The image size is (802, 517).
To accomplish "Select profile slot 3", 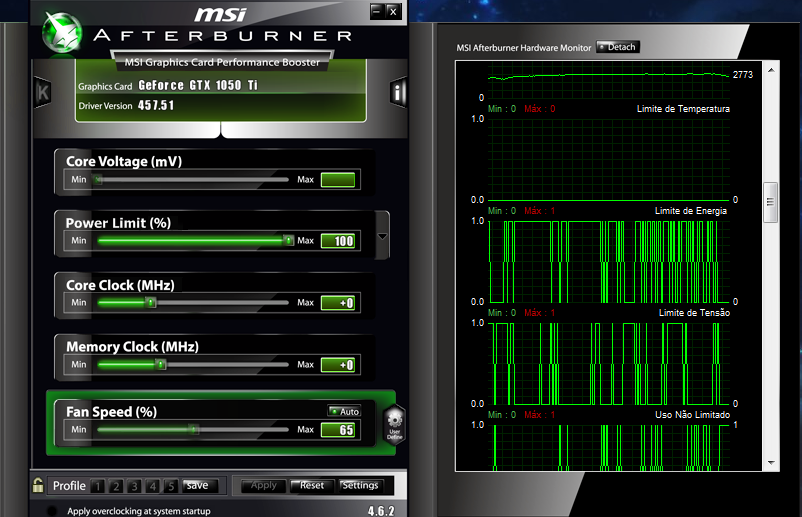I will click(135, 486).
